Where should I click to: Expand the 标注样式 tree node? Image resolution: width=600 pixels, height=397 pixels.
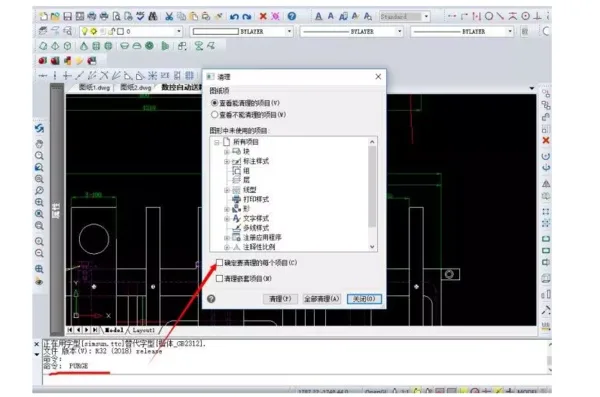click(x=227, y=161)
